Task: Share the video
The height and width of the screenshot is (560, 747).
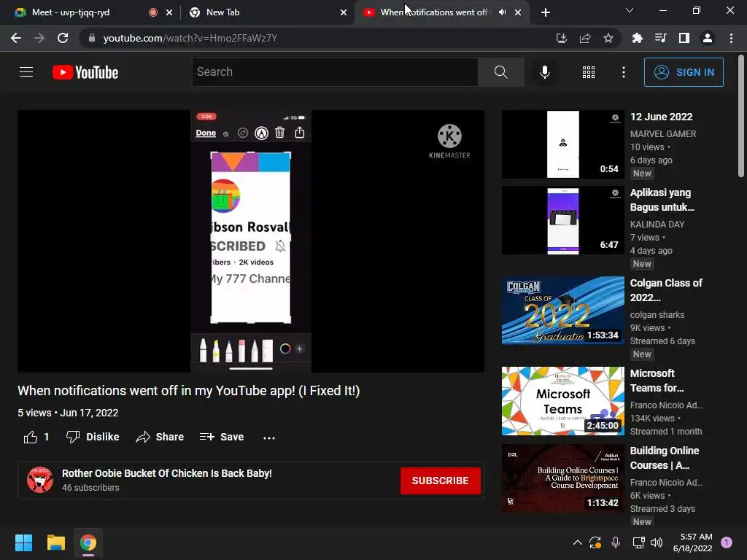Action: coord(160,437)
